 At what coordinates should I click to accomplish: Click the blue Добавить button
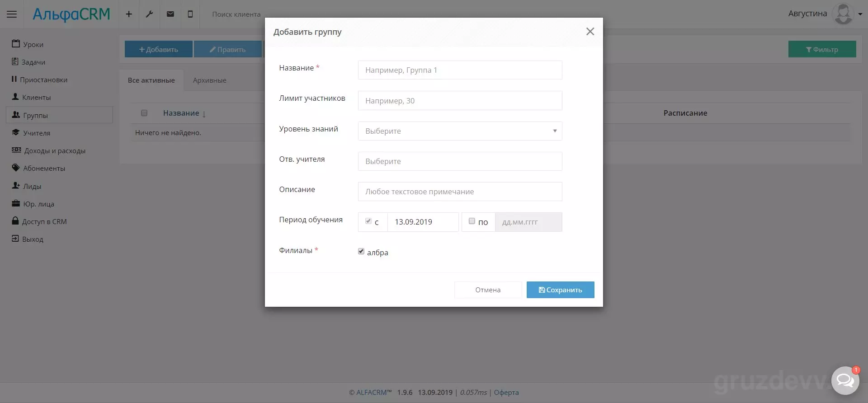coord(159,49)
